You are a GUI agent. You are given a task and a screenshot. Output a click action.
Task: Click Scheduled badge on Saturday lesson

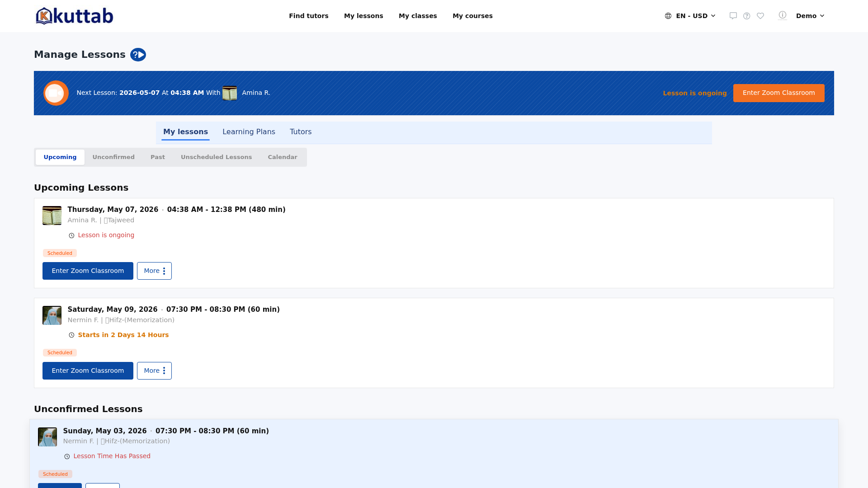[60, 353]
